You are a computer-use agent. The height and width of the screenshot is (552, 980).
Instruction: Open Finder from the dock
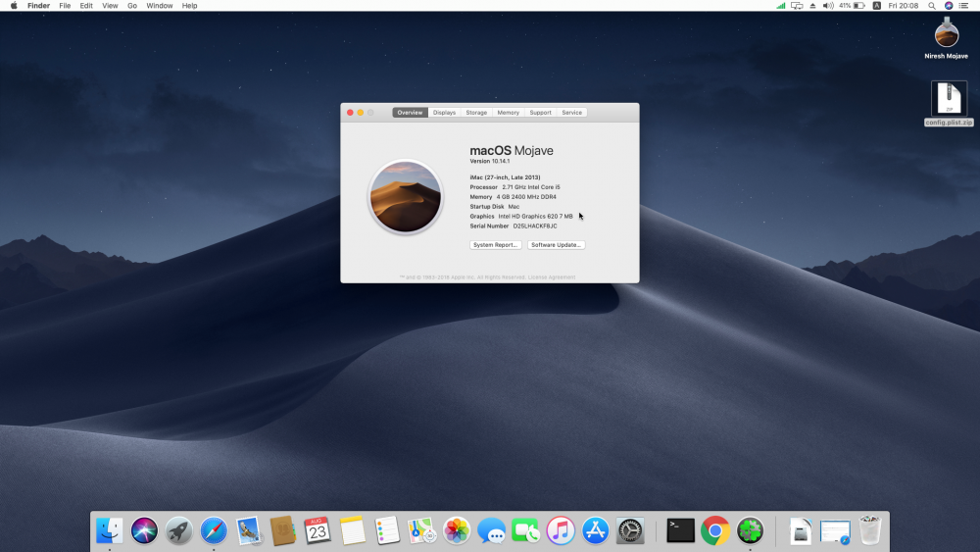coord(110,530)
